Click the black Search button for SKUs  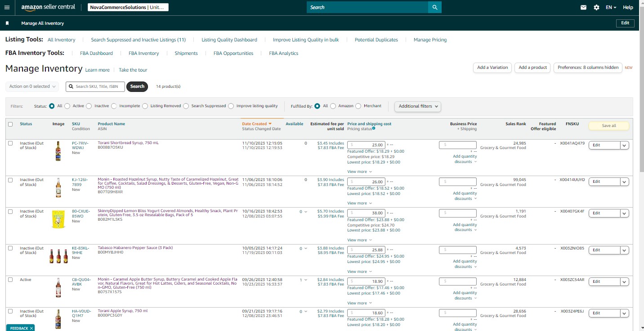pos(137,86)
